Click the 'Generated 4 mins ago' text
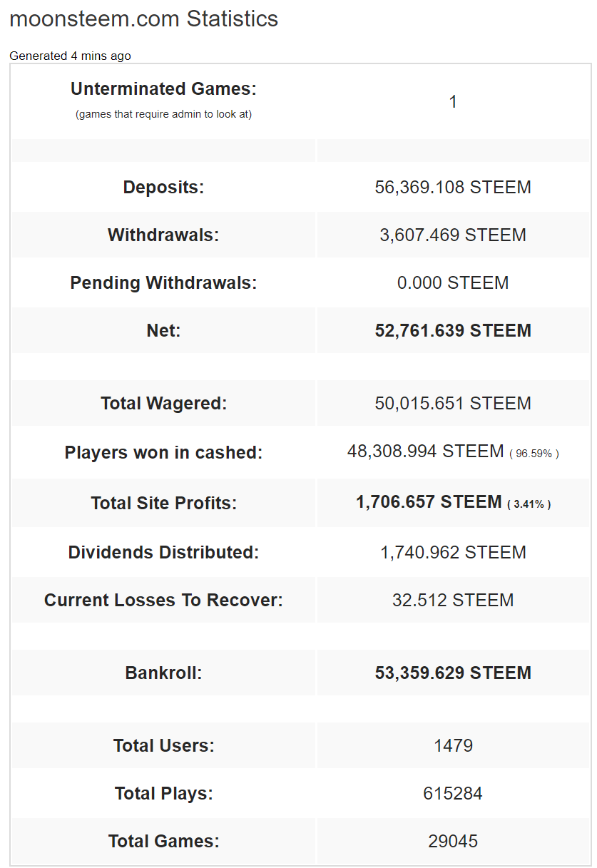 [70, 56]
